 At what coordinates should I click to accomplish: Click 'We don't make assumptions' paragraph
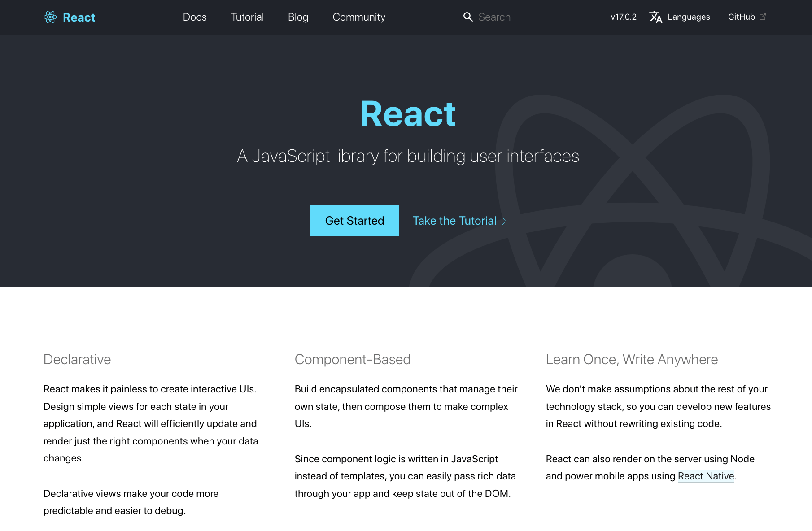pyautogui.click(x=658, y=406)
